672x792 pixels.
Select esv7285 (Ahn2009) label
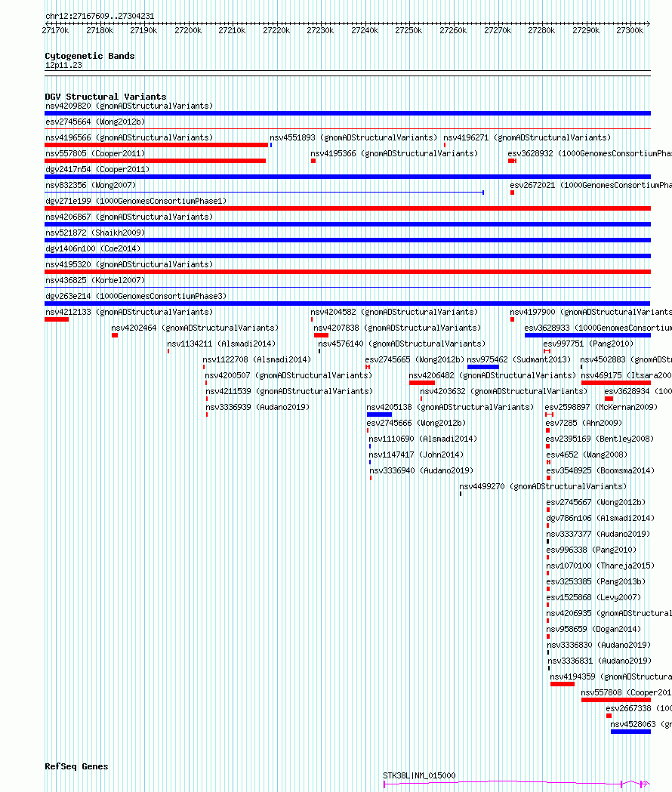pyautogui.click(x=584, y=424)
